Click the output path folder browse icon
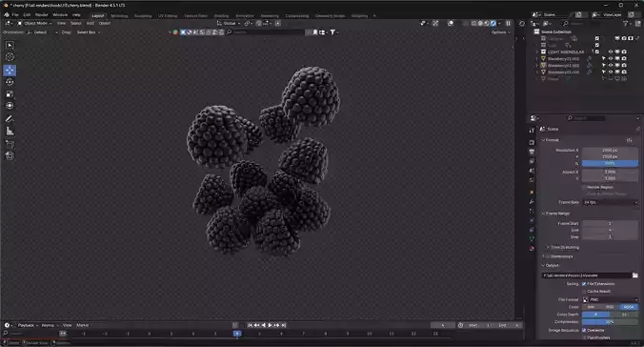 (635, 276)
